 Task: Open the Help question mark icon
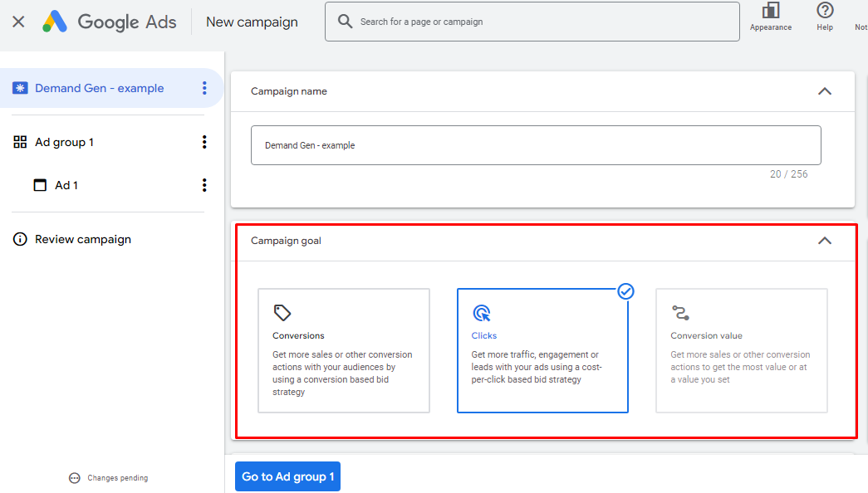825,11
